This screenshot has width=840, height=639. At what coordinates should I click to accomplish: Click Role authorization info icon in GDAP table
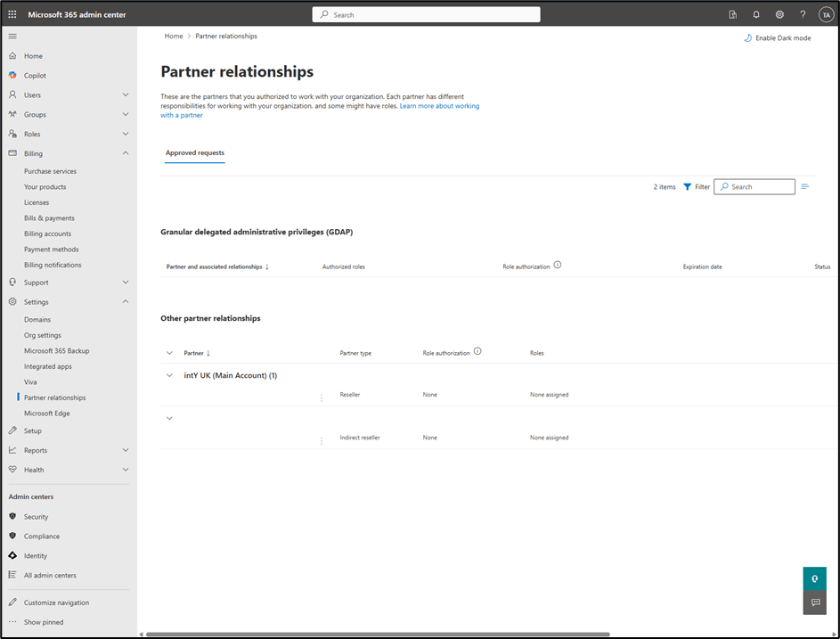(558, 266)
